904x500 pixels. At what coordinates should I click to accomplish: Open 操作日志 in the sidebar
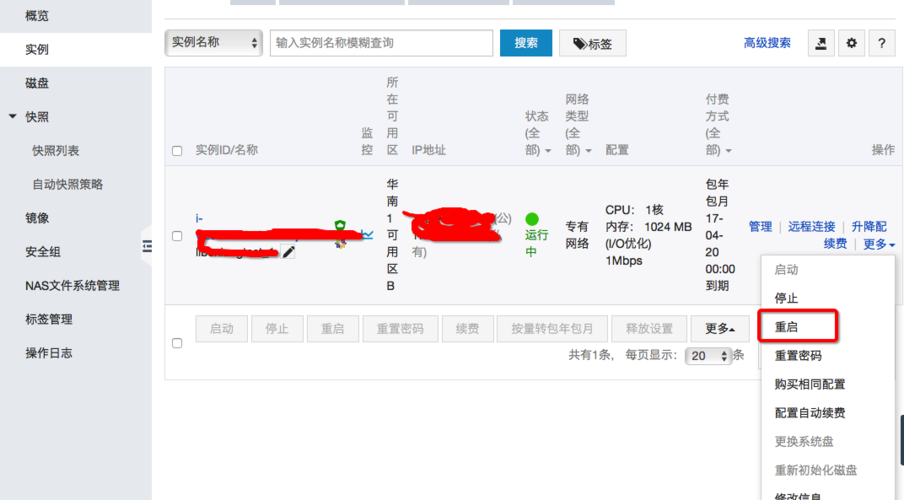pos(48,353)
